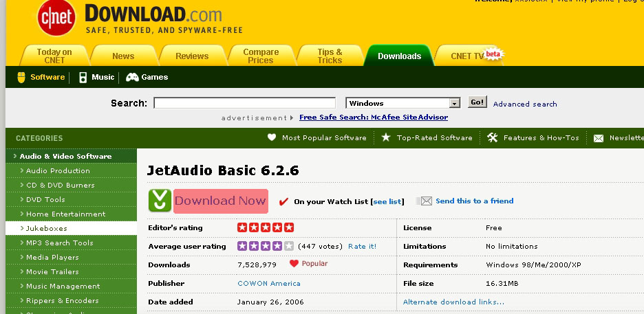Click the see list link
Screen dimensions: 644x314
[387, 202]
